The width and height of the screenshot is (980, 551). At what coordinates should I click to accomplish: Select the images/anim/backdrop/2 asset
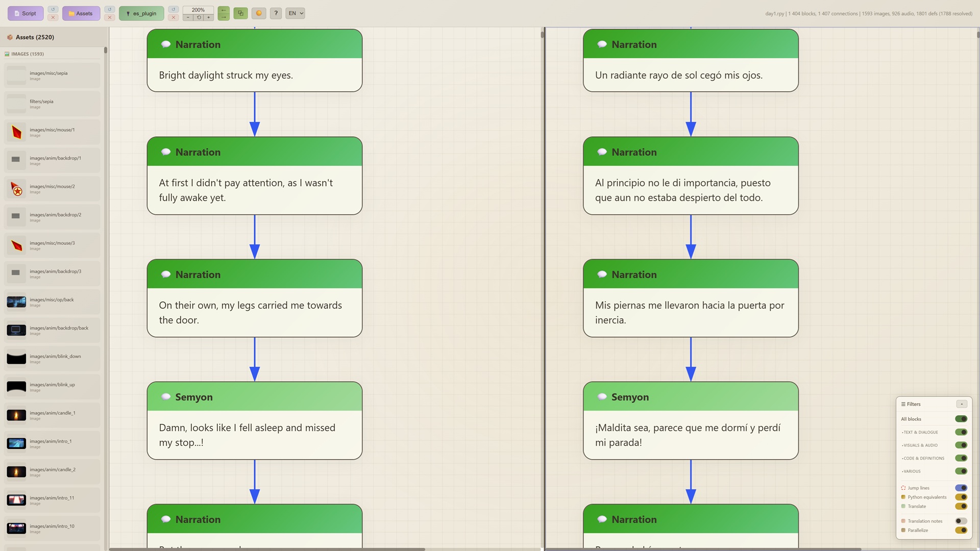click(x=52, y=217)
